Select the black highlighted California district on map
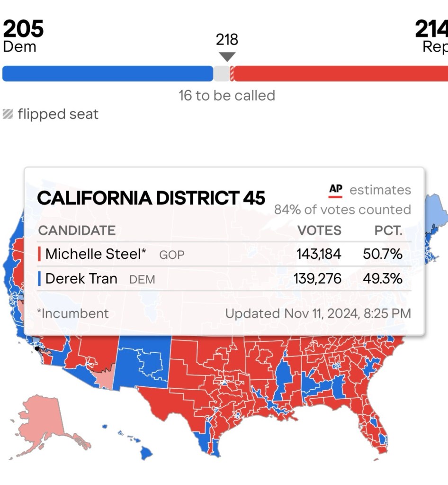Image resolution: width=448 pixels, height=485 pixels. point(37,348)
